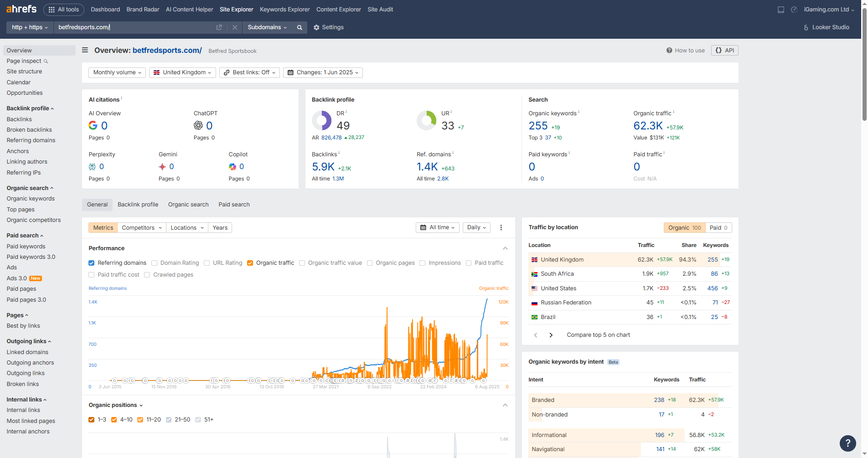Open the All tools grid menu
Screen dimensions: 868x458
tap(64, 10)
